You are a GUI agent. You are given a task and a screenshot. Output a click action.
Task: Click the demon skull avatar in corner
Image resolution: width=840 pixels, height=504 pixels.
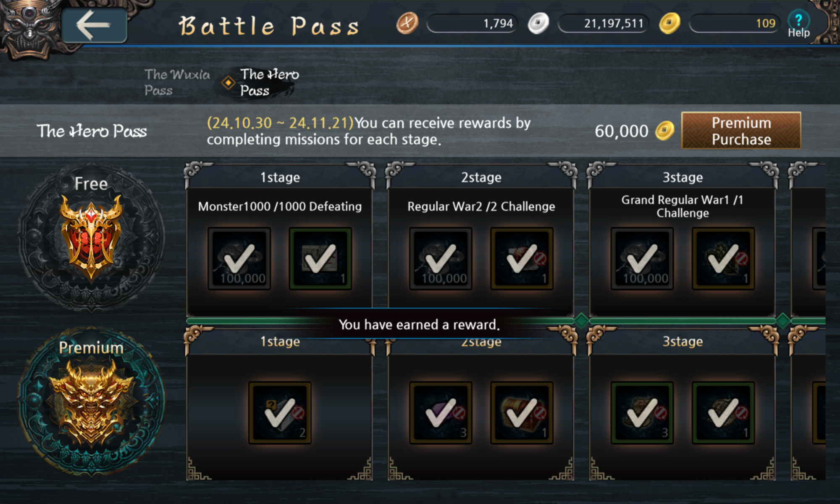(x=29, y=25)
